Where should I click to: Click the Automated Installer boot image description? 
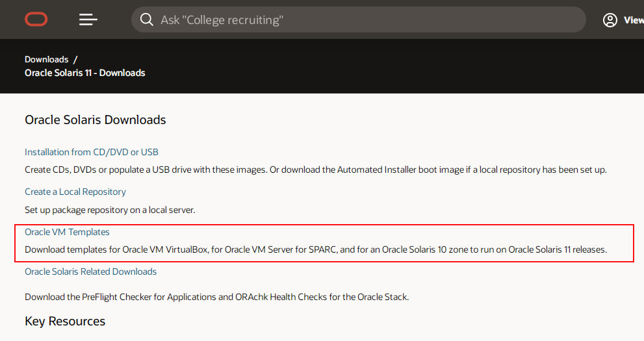[x=315, y=170]
